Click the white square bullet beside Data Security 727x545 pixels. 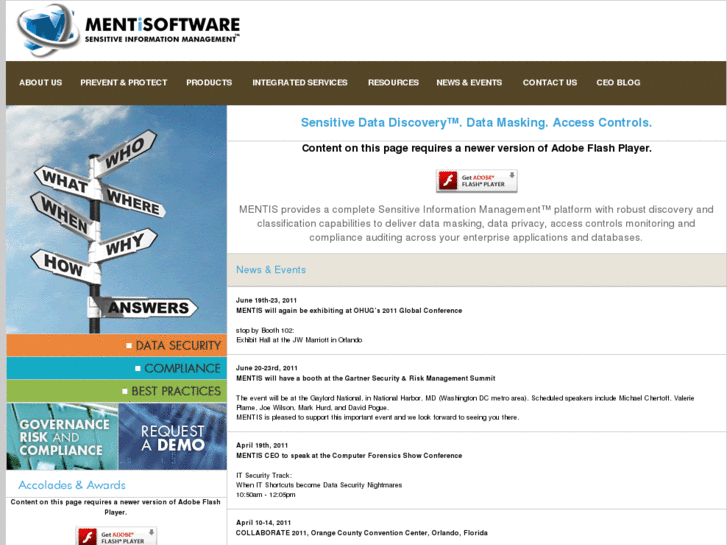click(129, 346)
